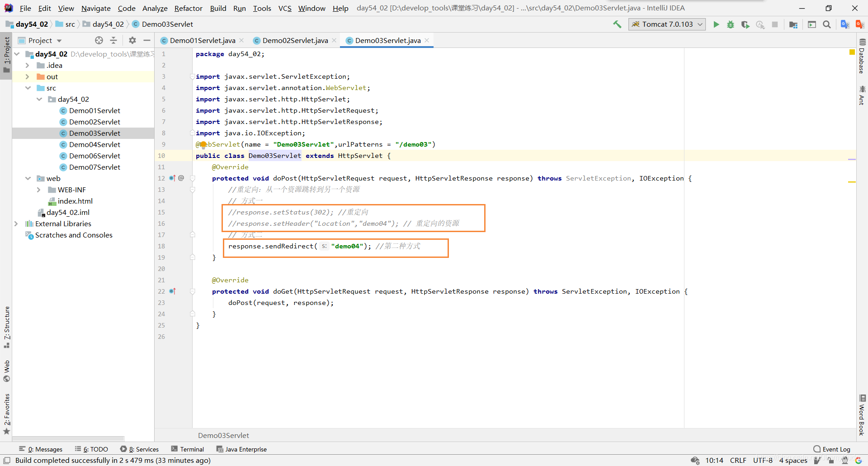Toggle the Word Book tool window
The width and height of the screenshot is (868, 466).
point(862,415)
